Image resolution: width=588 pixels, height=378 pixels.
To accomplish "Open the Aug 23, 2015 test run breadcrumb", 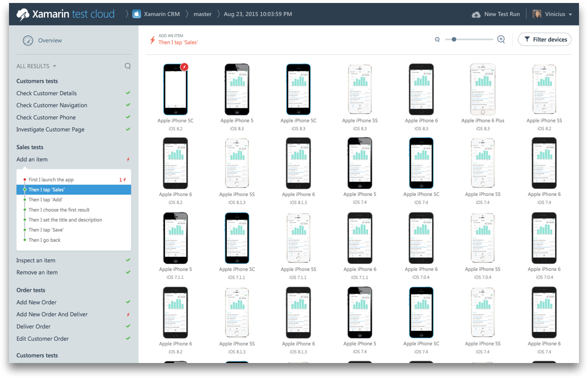I will click(x=257, y=14).
